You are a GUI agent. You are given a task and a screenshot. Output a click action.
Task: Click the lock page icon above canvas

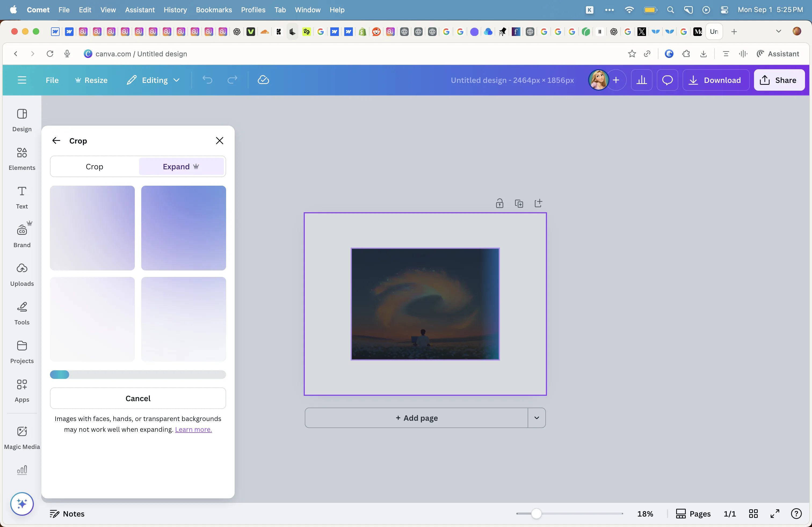[x=499, y=203]
